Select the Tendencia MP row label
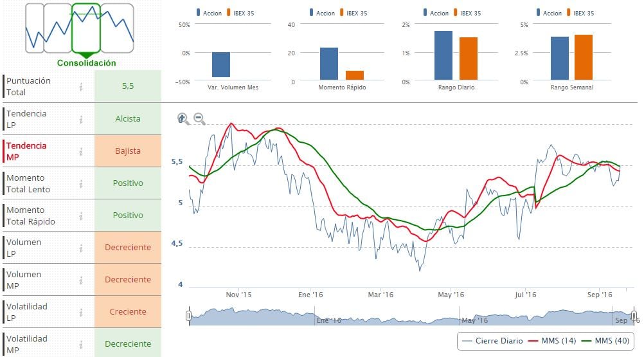This screenshot has height=357, width=644. pos(26,151)
